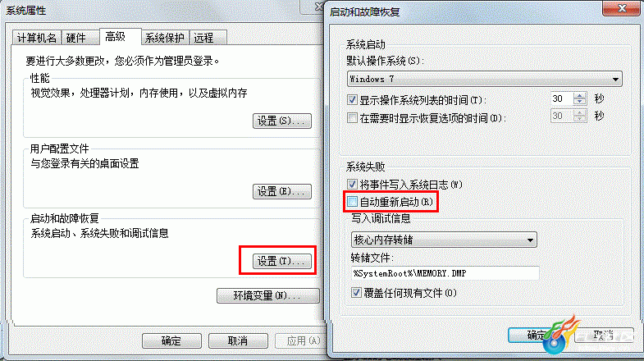Go to the 远程 tab
Screen dimensions: 644x361
pos(204,38)
